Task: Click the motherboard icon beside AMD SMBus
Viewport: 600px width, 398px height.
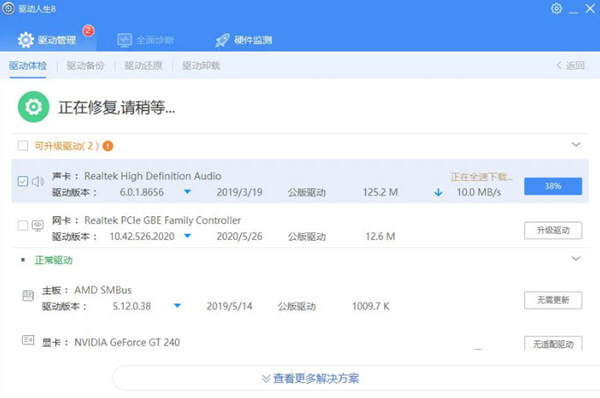Action: tap(28, 295)
